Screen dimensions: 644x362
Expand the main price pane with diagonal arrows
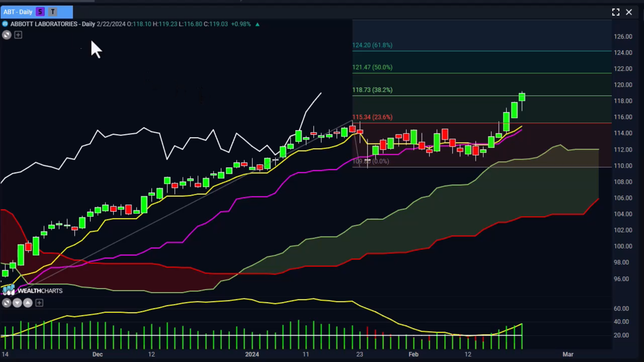pos(7,35)
